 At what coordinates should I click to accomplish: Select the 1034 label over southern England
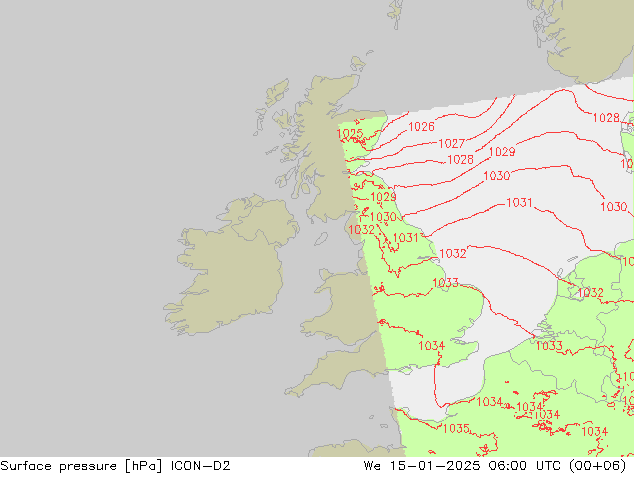pos(431,346)
